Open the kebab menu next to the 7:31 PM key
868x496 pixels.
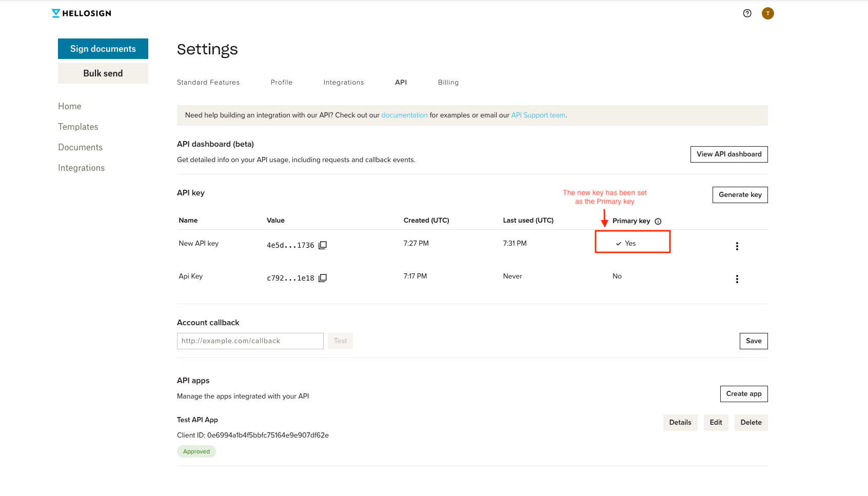(737, 246)
